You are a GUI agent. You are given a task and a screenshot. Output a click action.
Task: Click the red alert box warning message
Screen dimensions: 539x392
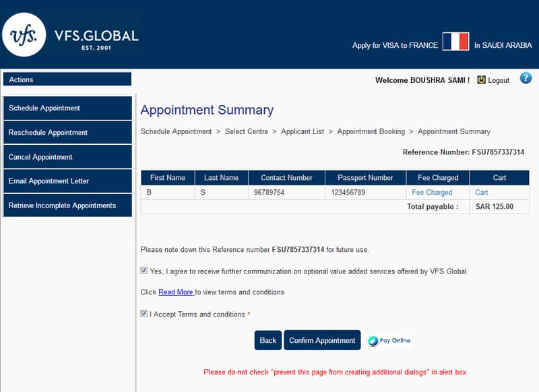(x=335, y=372)
